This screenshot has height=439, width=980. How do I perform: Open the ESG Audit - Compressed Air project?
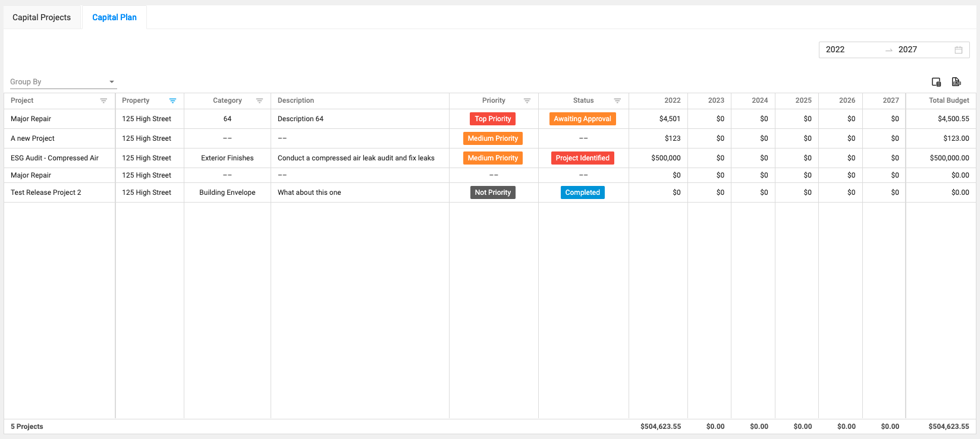(x=55, y=158)
